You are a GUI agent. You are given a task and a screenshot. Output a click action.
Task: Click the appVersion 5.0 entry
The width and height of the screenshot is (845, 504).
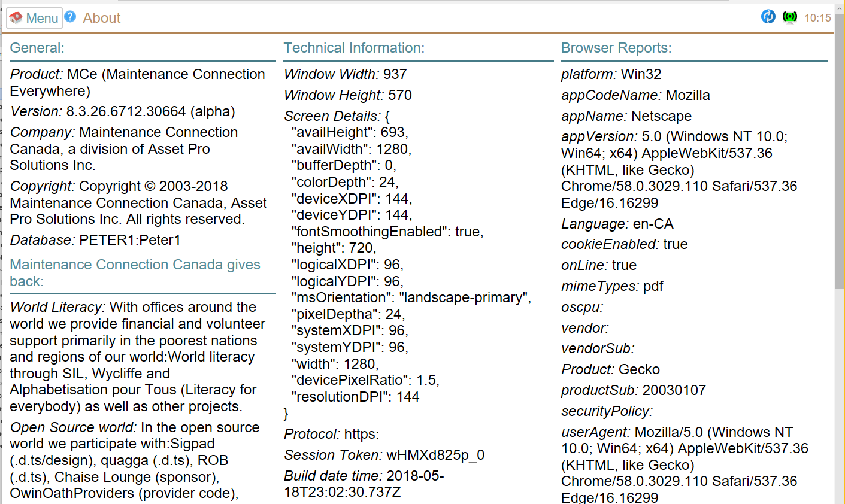[x=679, y=170]
